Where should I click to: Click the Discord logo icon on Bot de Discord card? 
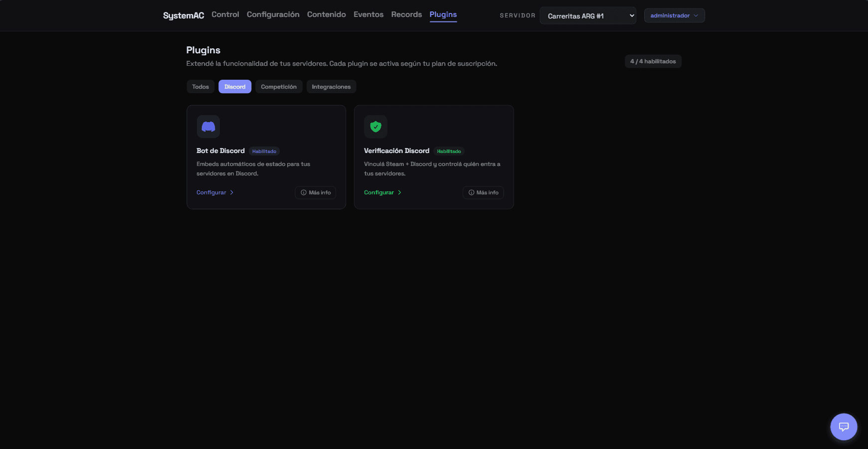(208, 127)
